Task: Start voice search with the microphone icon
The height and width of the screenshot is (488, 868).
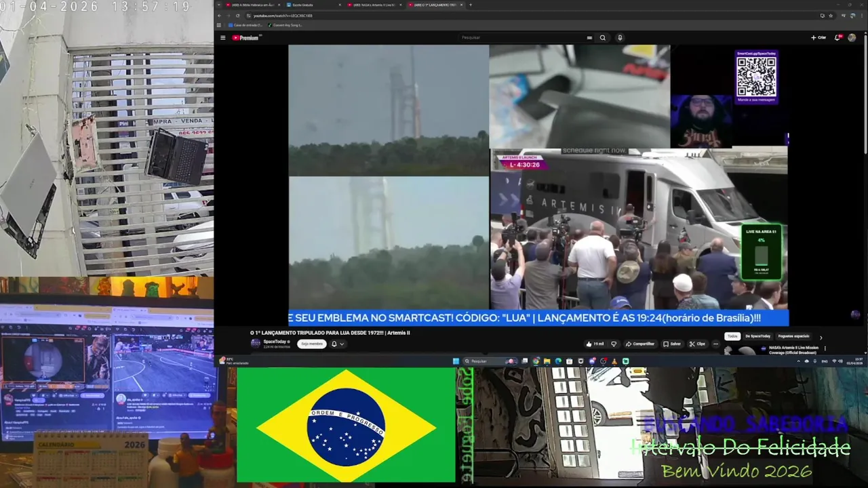Action: click(620, 38)
